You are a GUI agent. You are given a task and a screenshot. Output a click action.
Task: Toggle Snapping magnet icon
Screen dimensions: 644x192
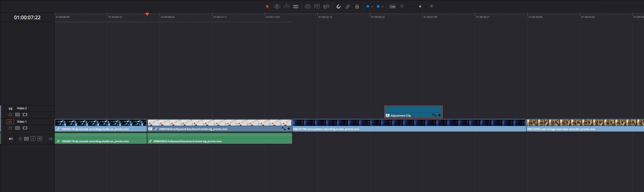coord(338,7)
